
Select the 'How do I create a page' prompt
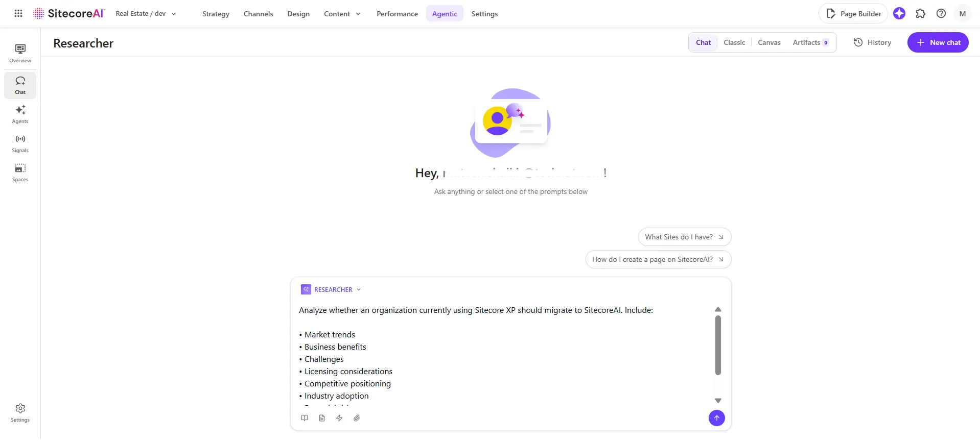point(658,259)
